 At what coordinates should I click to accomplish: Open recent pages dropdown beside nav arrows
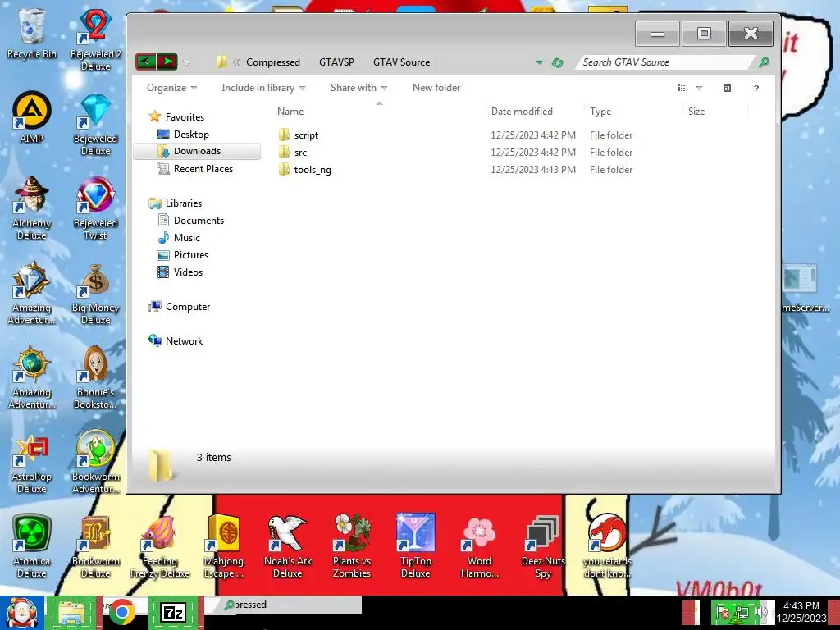click(186, 62)
